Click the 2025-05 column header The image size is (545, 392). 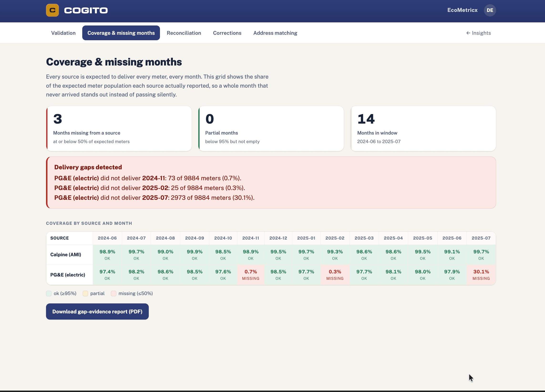click(x=422, y=238)
